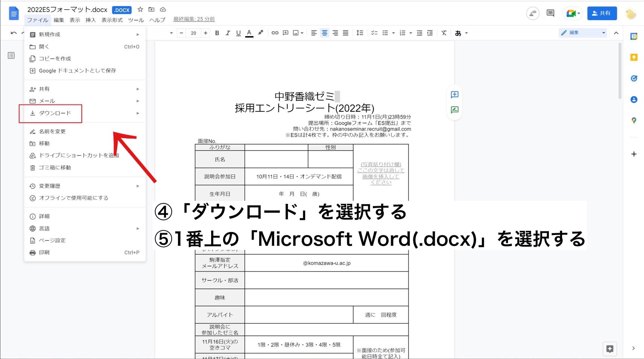Click the suggest edits icon in page margin
The height and width of the screenshot is (359, 644).
click(455, 110)
